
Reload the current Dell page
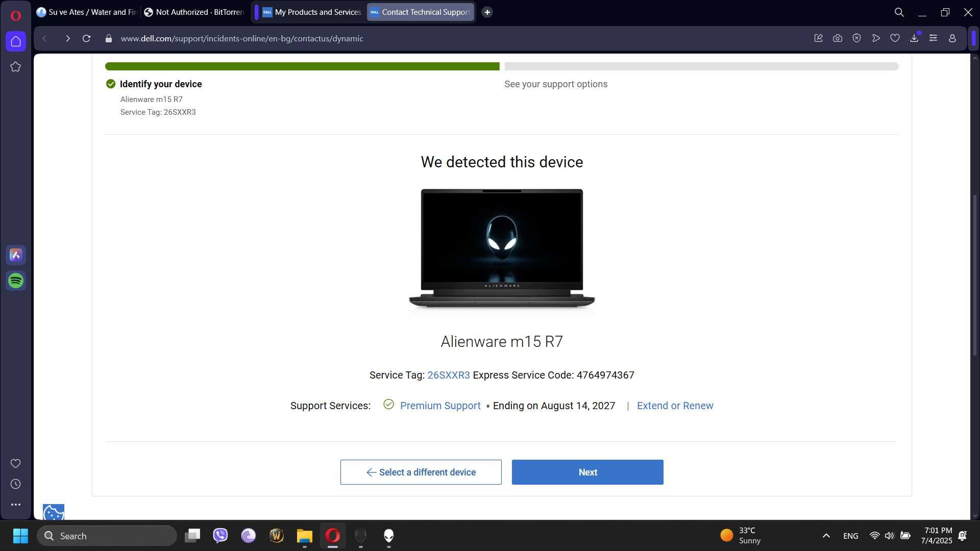[x=87, y=38]
